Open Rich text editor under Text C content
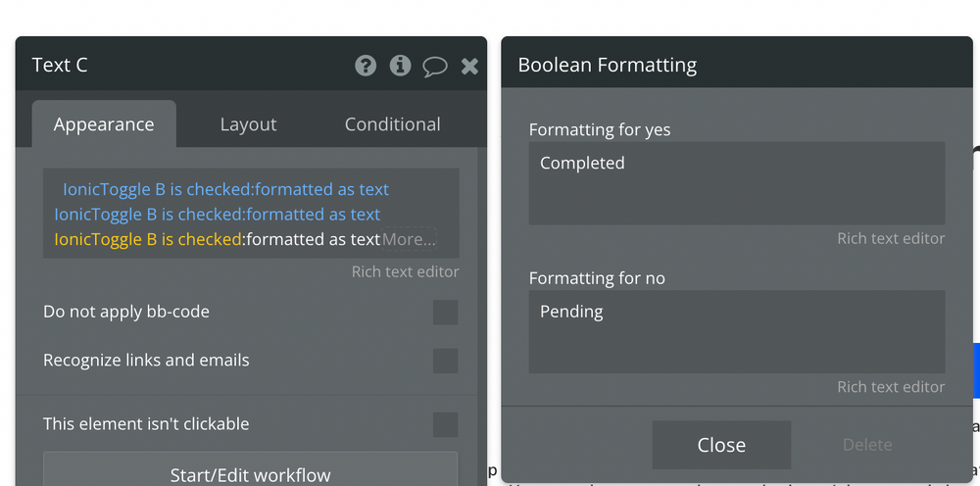The width and height of the screenshot is (980, 486). coord(405,271)
